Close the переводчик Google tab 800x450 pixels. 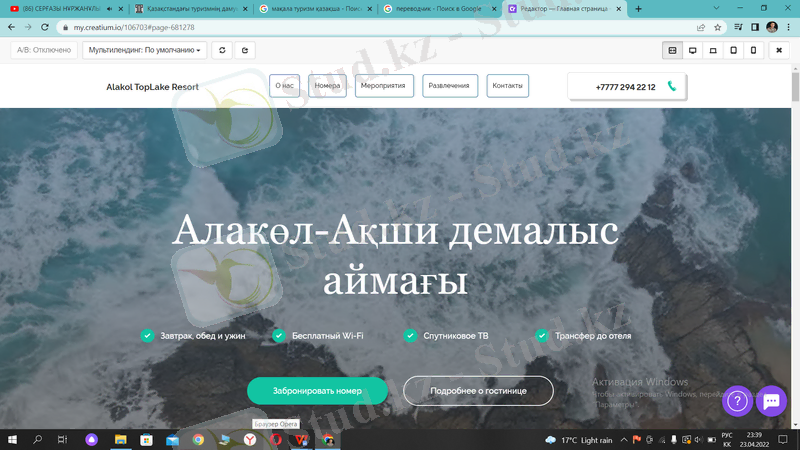494,9
